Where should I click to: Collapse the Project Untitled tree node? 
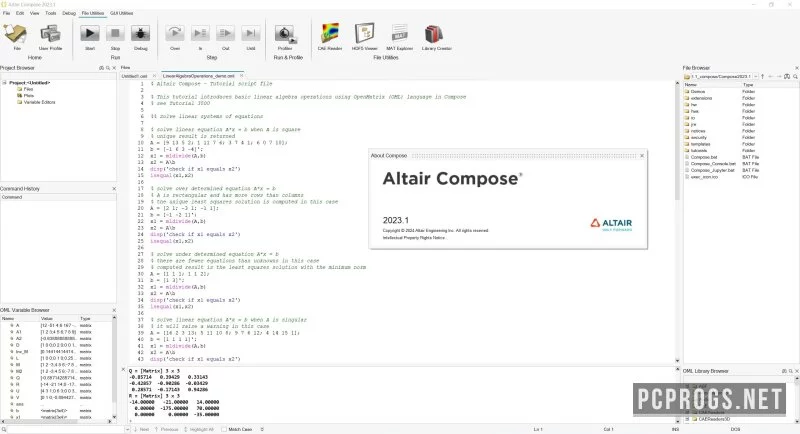[x=4, y=83]
